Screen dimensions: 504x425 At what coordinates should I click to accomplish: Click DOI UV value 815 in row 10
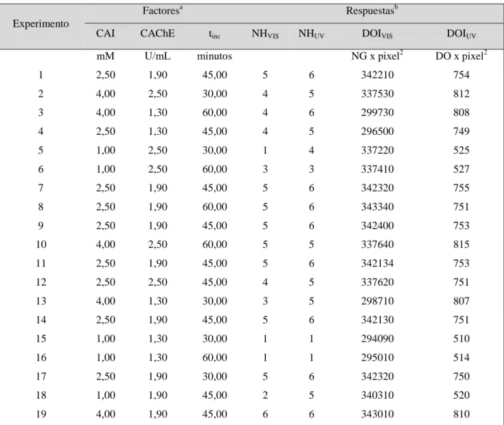[461, 244]
